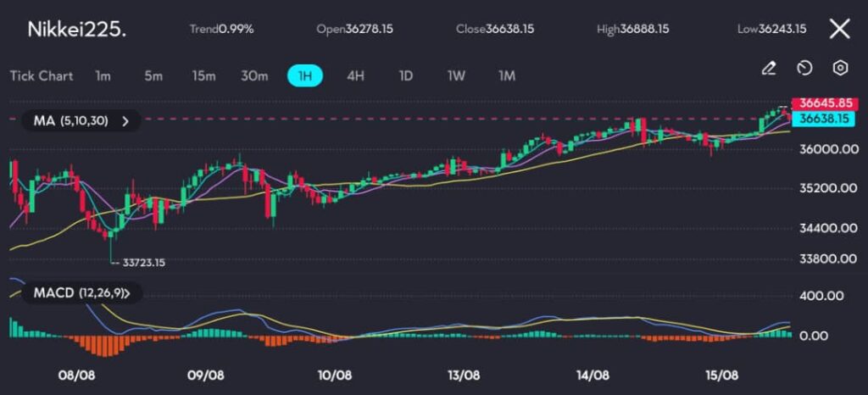Select the 1D daily timeframe

click(406, 75)
